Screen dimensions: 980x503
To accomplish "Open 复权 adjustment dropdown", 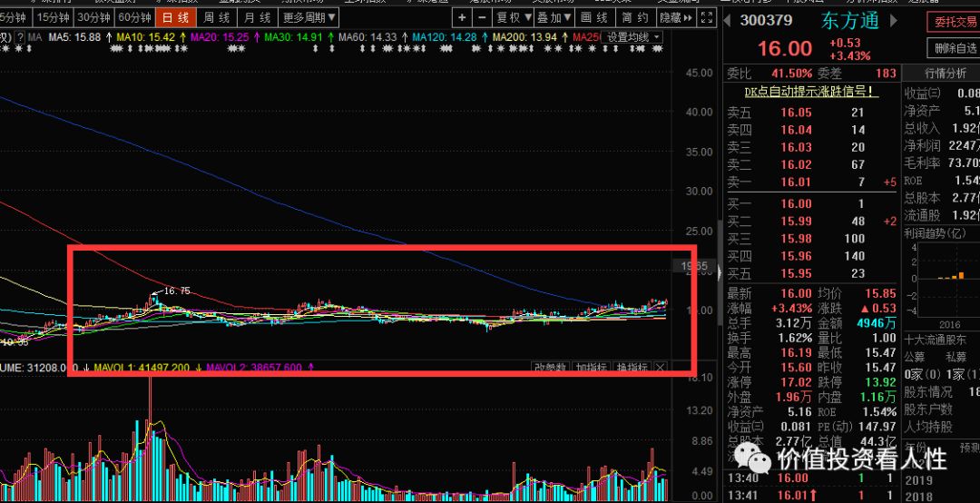I will click(514, 17).
